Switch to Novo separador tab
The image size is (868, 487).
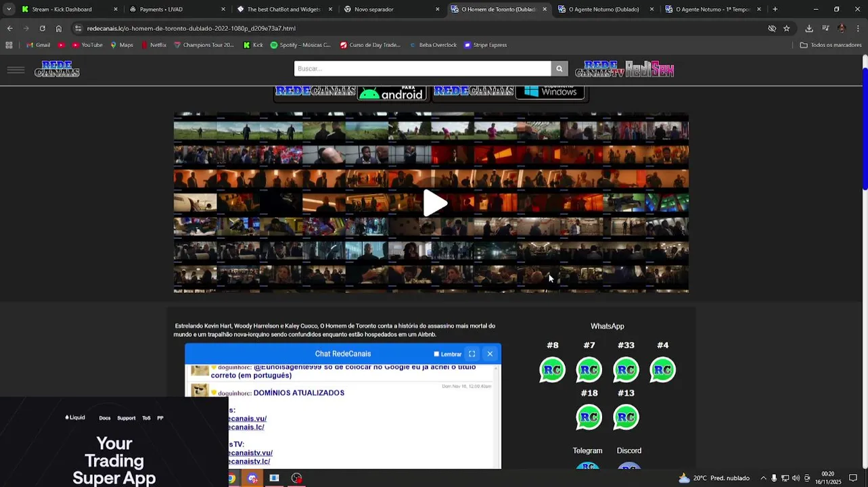pos(391,9)
